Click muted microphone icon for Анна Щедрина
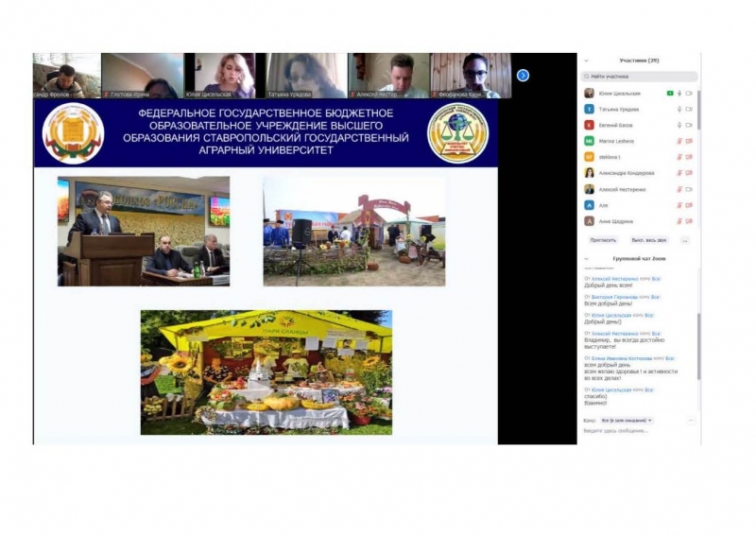Image resolution: width=756 pixels, height=536 pixels. 679,221
